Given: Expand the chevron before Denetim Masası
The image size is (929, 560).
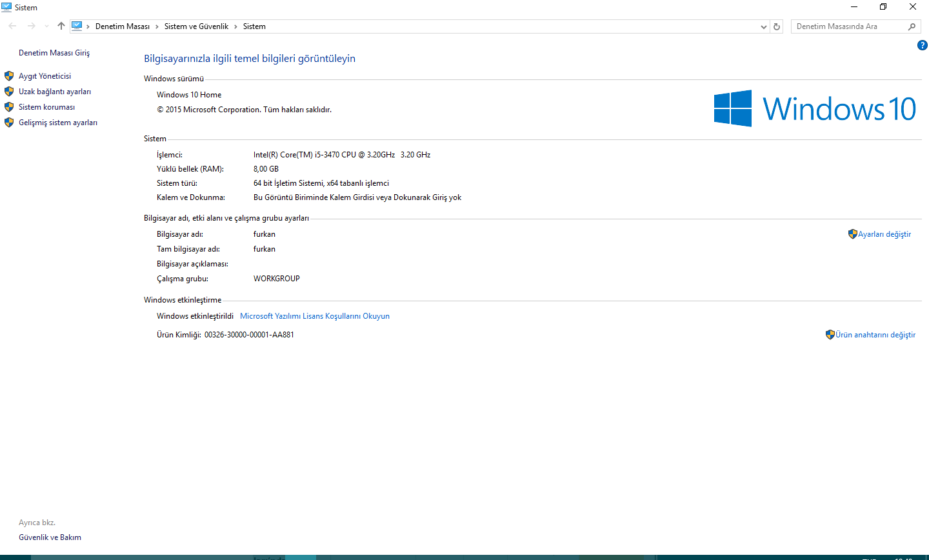Looking at the screenshot, I should [x=88, y=26].
